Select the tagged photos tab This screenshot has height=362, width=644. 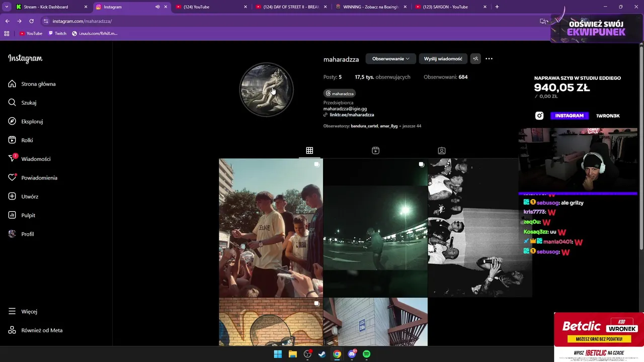pyautogui.click(x=442, y=150)
